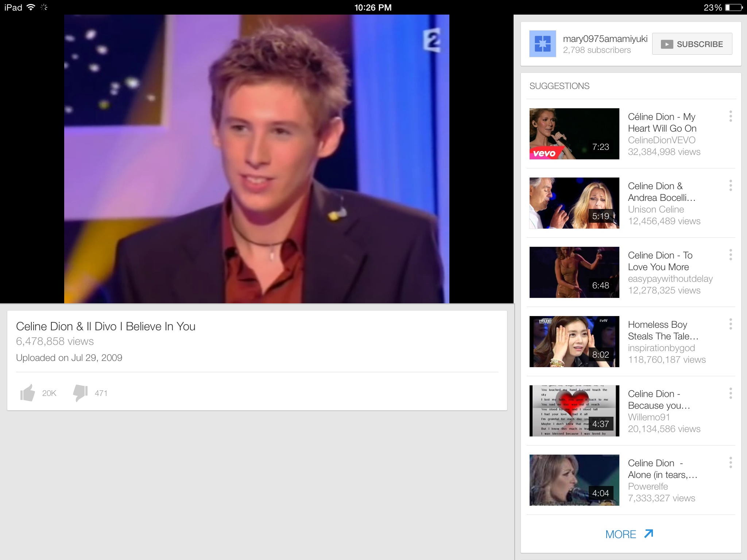Tap the loading spinner in status bar

click(x=44, y=7)
